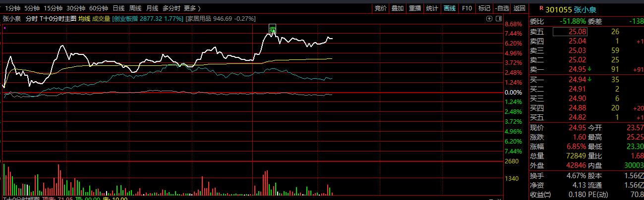This screenshot has height=200, width=644.
Task: Click the chart pop-out arrow icon
Action: point(489,18)
